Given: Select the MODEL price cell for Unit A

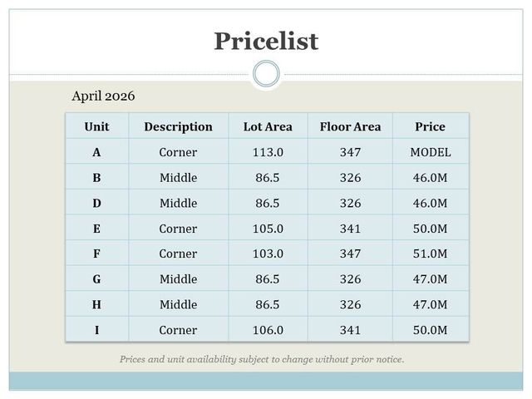Looking at the screenshot, I should coord(431,152).
